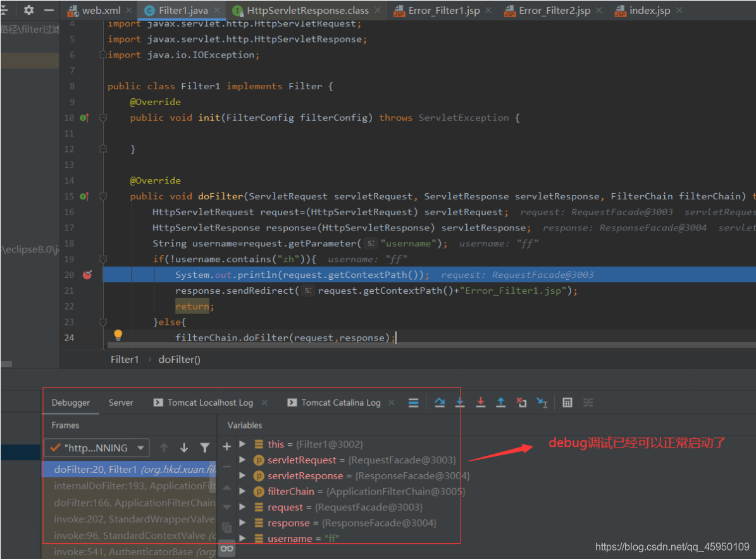Toggle the breakpoint on line 20
The width and height of the screenshot is (756, 559).
[87, 275]
